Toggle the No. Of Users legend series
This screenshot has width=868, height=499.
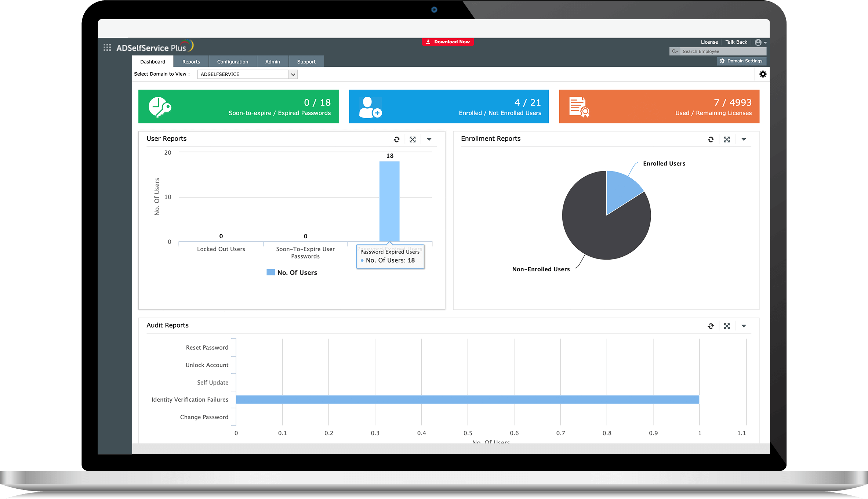coord(292,272)
